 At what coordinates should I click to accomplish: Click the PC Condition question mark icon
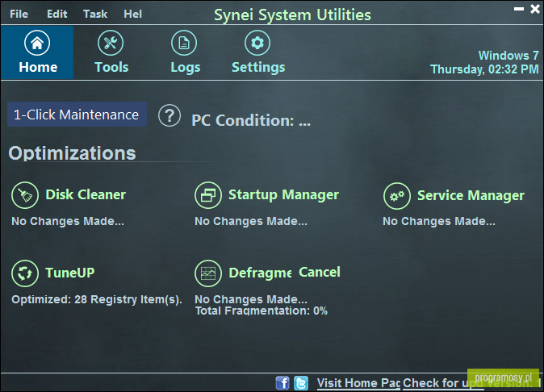coord(169,115)
